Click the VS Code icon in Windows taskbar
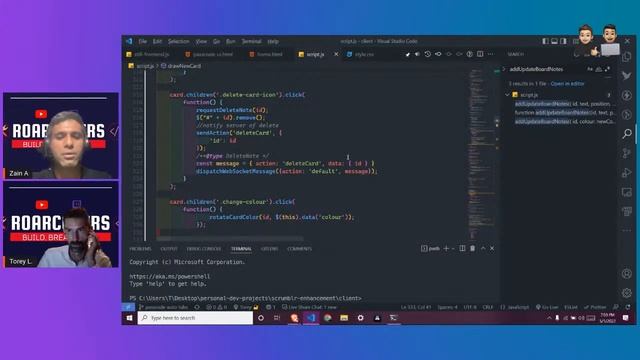The width and height of the screenshot is (640, 360). [x=311, y=318]
